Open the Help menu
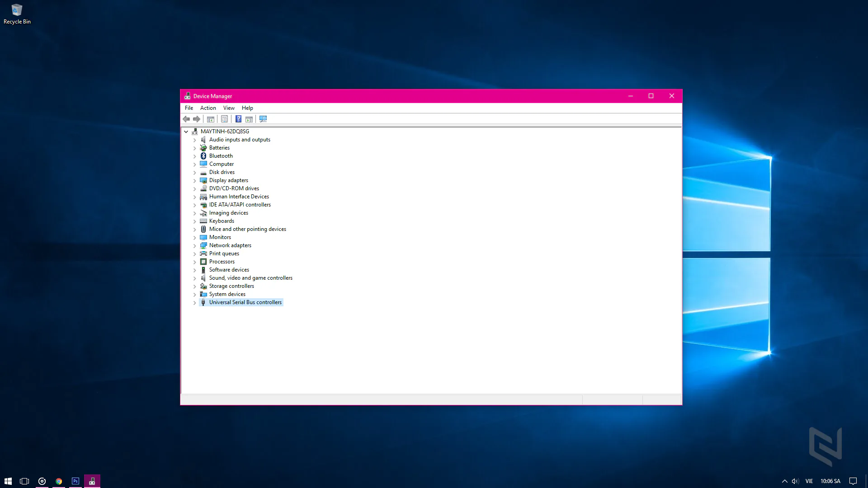Image resolution: width=868 pixels, height=488 pixels. 247,108
